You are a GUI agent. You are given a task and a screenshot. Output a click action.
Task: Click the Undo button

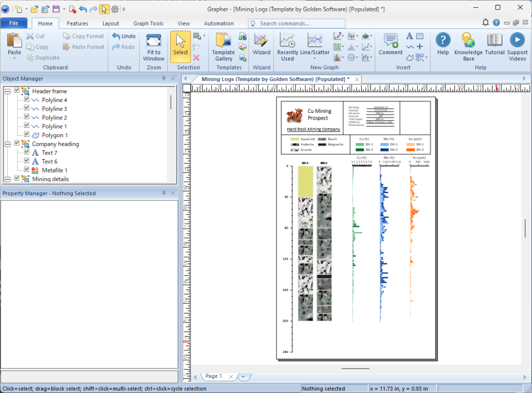[x=124, y=36]
